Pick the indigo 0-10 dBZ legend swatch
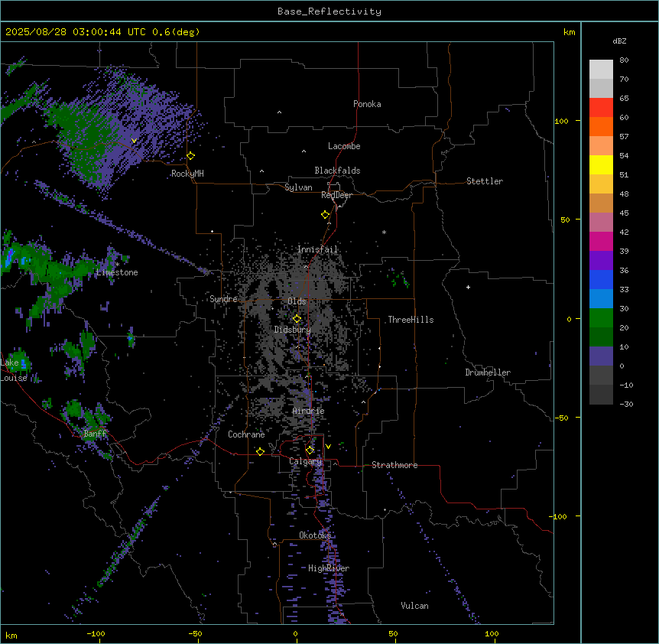Image resolution: width=659 pixels, height=644 pixels. (601, 356)
